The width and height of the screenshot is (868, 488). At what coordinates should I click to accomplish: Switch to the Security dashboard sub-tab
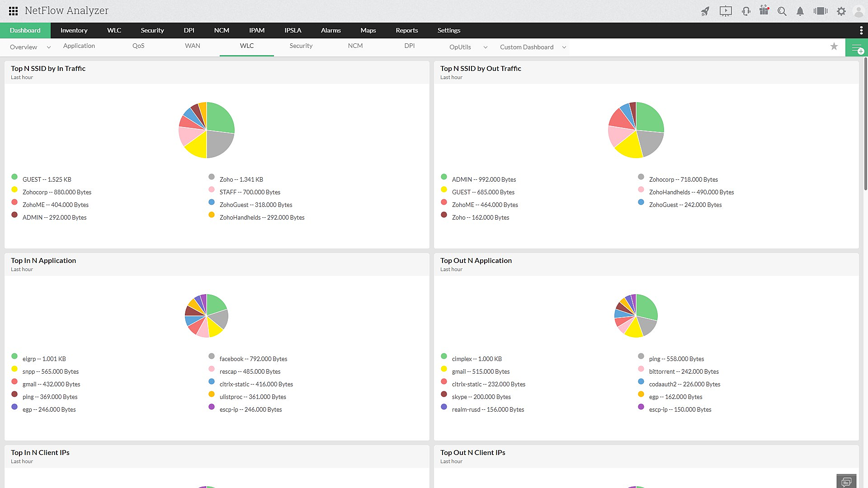(301, 46)
